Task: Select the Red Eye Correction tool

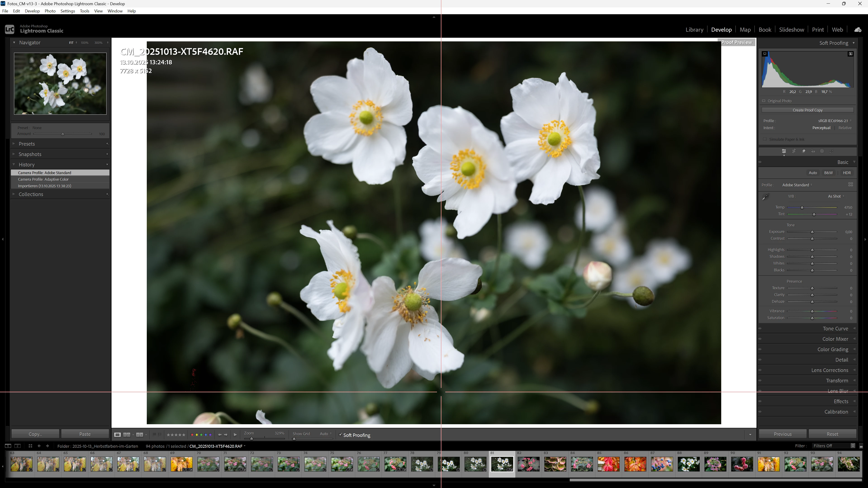Action: coord(813,151)
